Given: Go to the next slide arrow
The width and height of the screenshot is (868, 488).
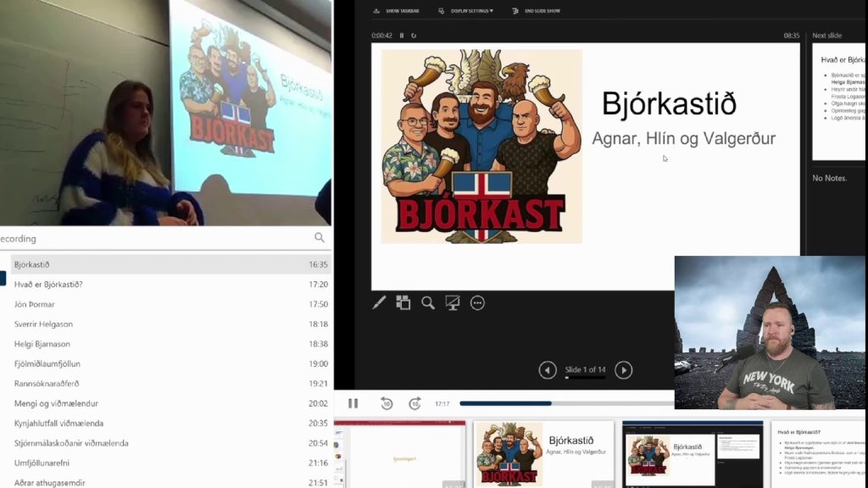Looking at the screenshot, I should coord(623,369).
